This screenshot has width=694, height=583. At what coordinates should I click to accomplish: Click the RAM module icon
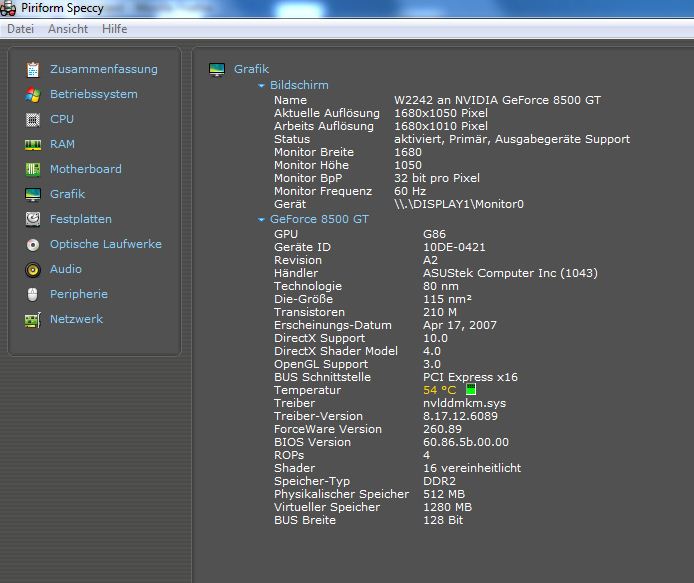[x=33, y=145]
